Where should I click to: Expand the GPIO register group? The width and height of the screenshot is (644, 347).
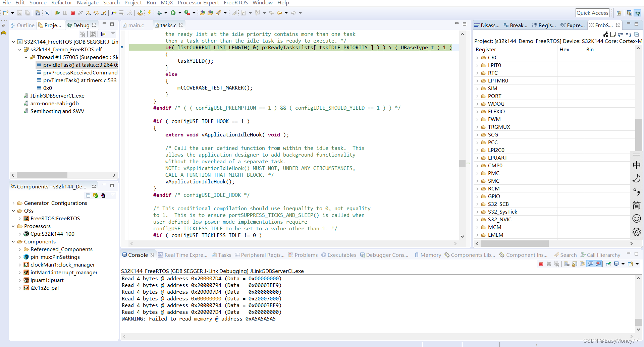[478, 196]
